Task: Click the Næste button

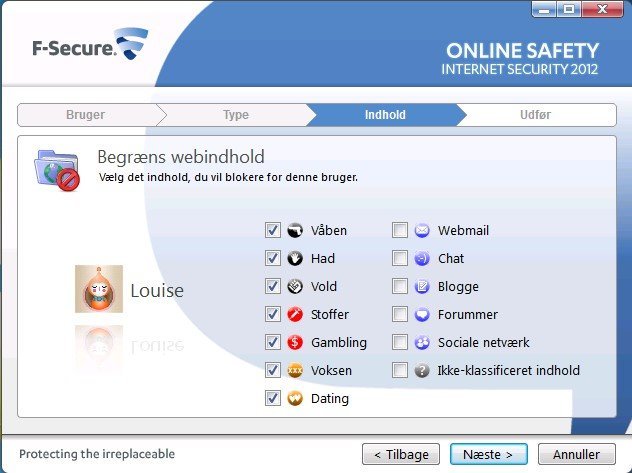Action: (x=489, y=454)
